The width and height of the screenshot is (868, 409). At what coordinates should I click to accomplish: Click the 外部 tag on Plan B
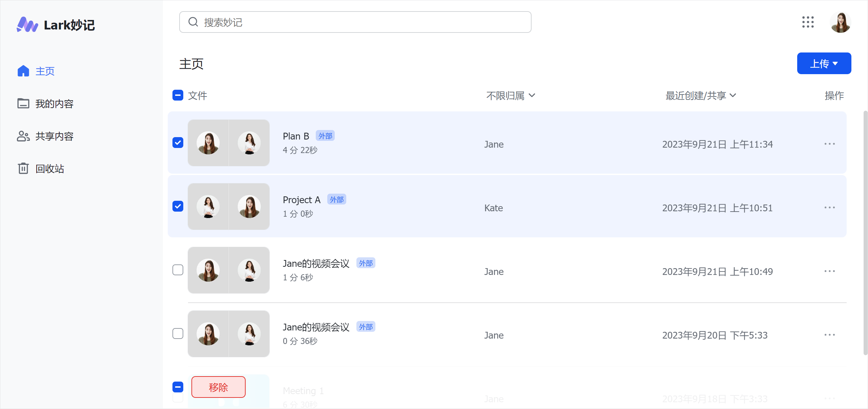coord(325,136)
